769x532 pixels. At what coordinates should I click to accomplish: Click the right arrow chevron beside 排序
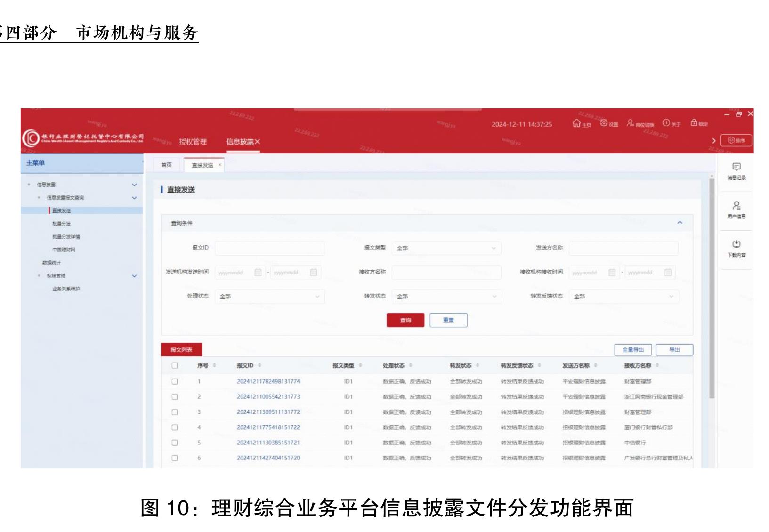coord(713,141)
